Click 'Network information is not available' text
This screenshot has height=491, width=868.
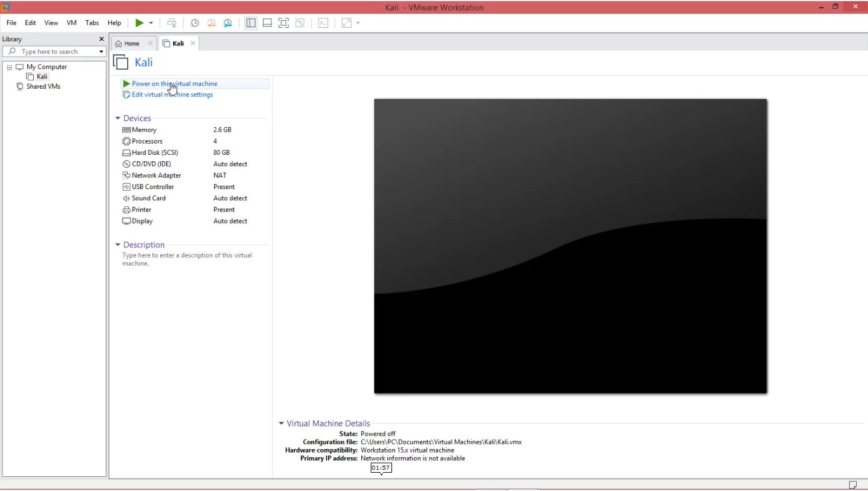click(413, 459)
